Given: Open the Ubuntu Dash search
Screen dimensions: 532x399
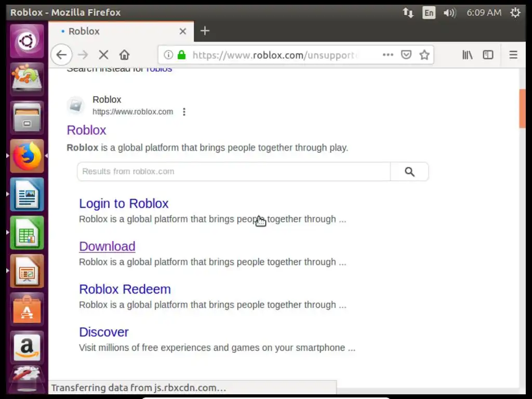Looking at the screenshot, I should coord(27,41).
